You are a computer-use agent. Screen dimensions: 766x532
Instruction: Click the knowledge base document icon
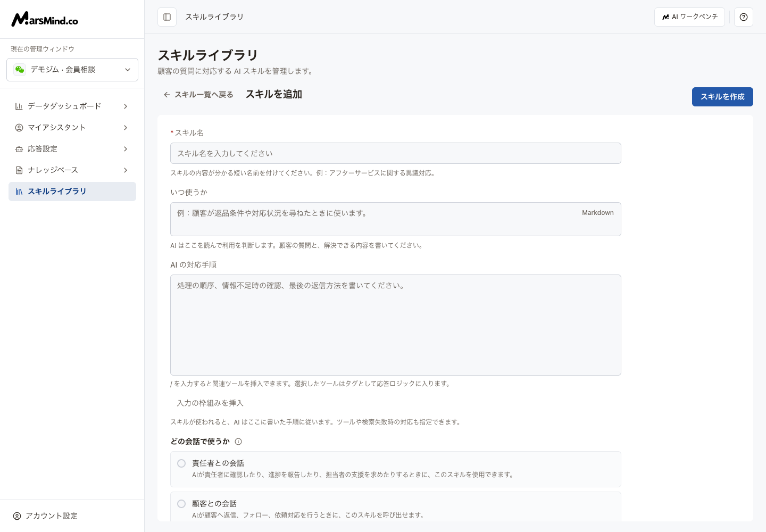19,170
